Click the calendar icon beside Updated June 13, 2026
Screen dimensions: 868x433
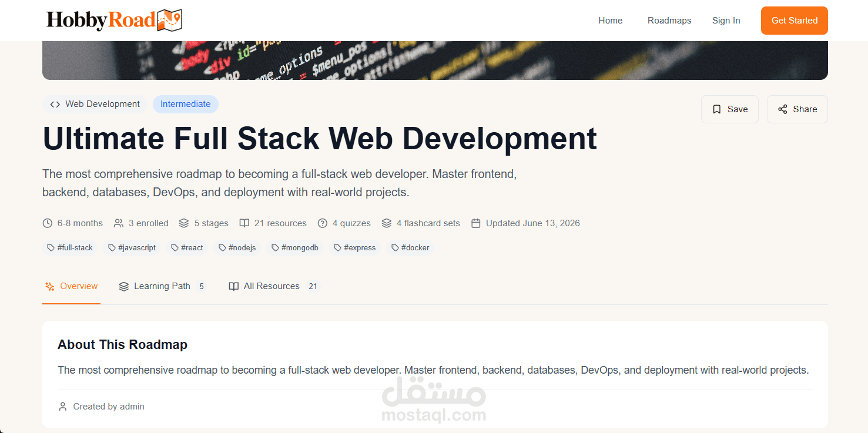[476, 223]
